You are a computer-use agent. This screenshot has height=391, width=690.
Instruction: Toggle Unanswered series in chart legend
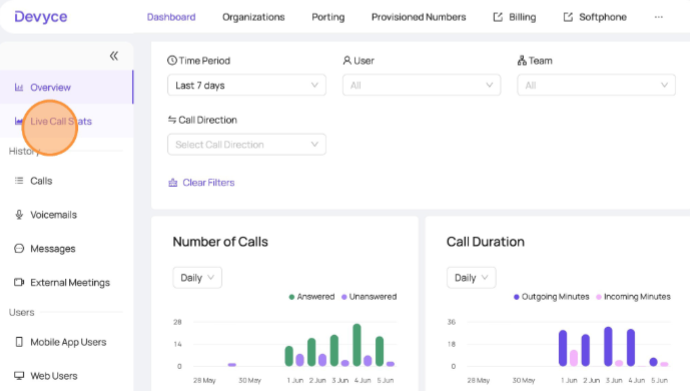click(369, 296)
